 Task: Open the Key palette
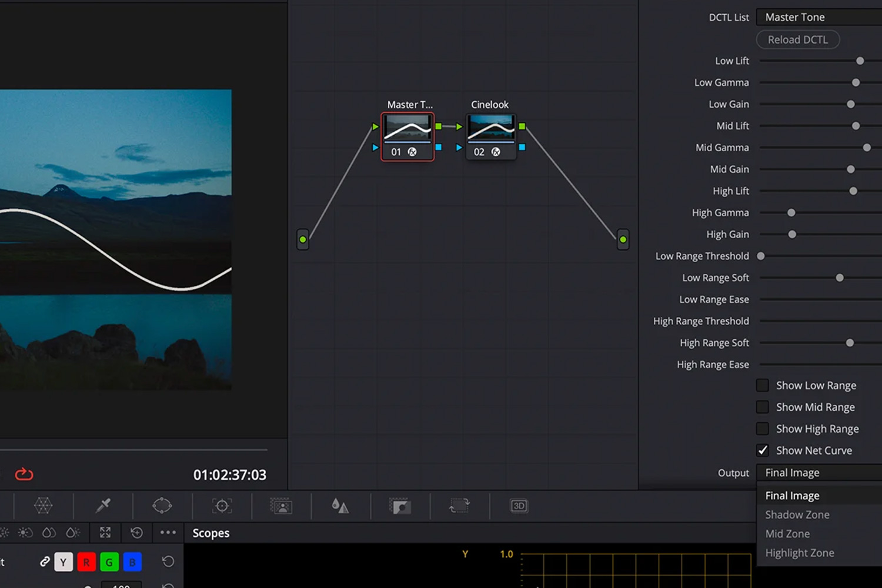point(400,506)
